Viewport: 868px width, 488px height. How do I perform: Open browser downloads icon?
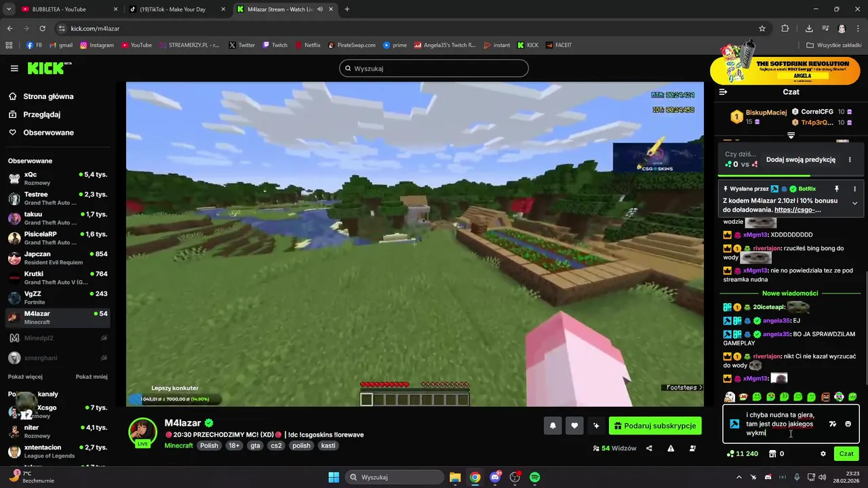coord(809,28)
